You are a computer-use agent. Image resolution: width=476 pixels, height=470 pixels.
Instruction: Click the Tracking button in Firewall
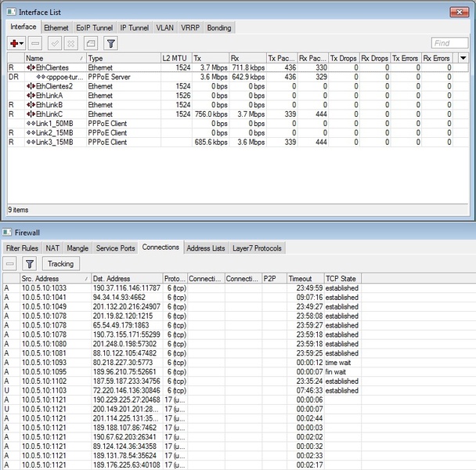61,264
